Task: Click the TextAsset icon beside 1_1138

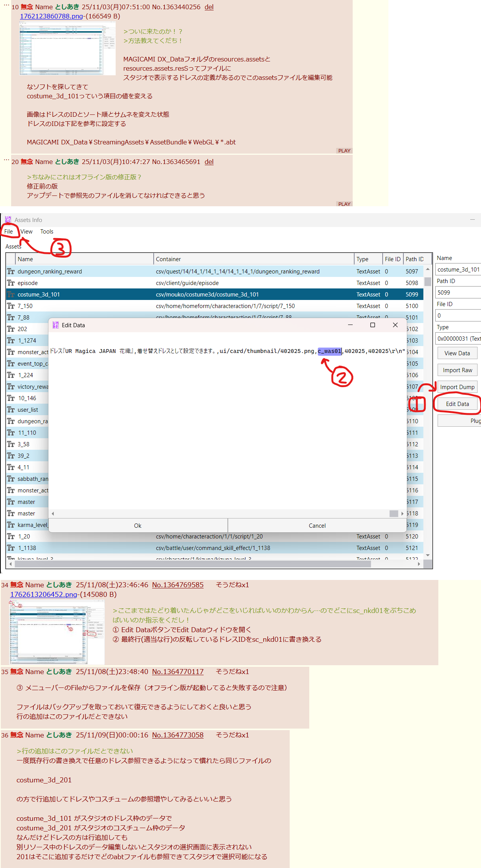Action: coord(11,548)
